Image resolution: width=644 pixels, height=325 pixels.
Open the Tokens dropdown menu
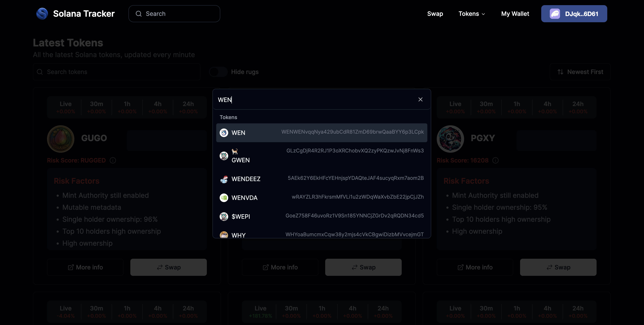coord(472,14)
